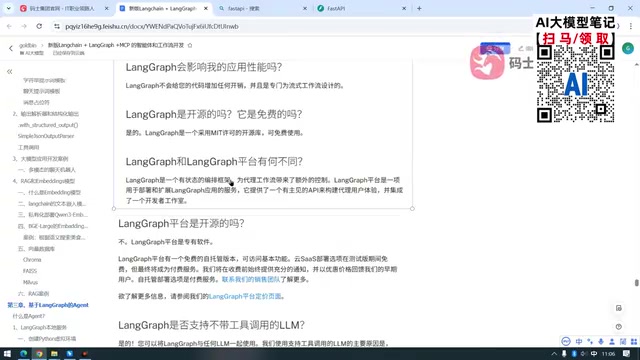This screenshot has width=640, height=360.
Task: Toggle Chinese input mode '中' icon
Action: point(579,341)
